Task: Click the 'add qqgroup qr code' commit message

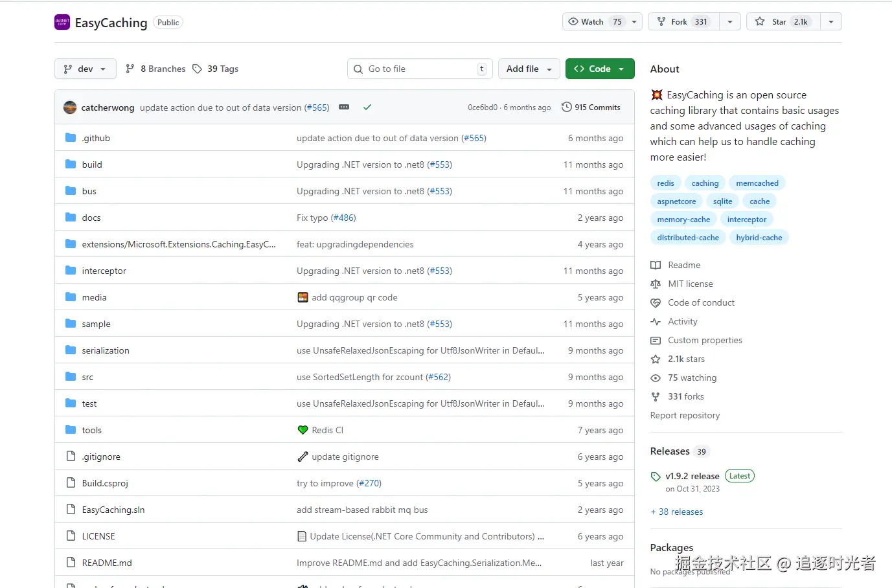Action: pyautogui.click(x=354, y=297)
